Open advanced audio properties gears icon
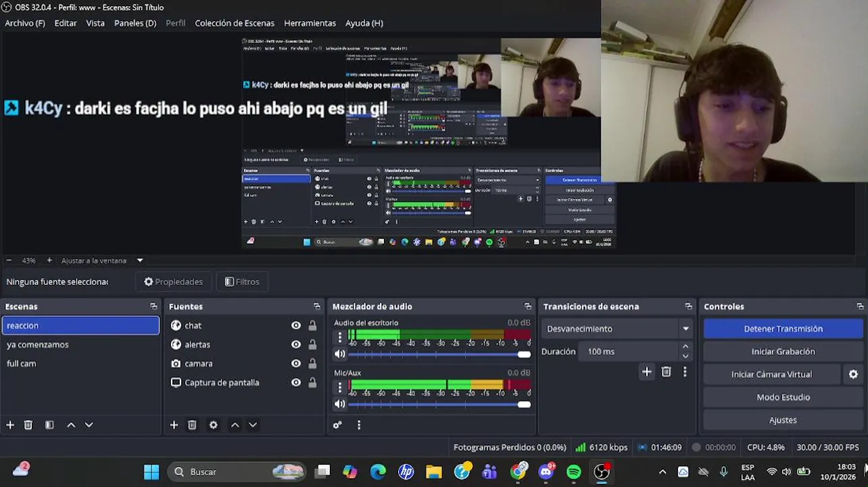The width and height of the screenshot is (868, 487). click(x=337, y=425)
